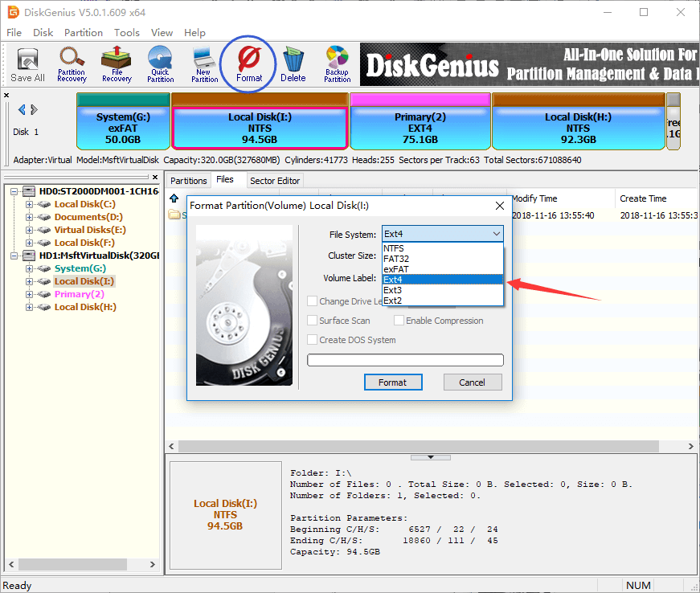This screenshot has width=700, height=593.
Task: Expand the Local Disk(C:) tree node
Action: click(x=30, y=204)
